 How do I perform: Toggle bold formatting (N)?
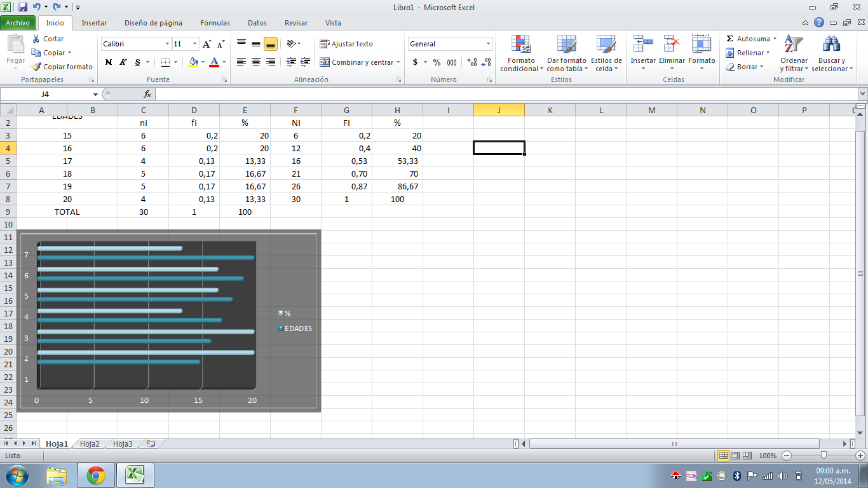(109, 62)
